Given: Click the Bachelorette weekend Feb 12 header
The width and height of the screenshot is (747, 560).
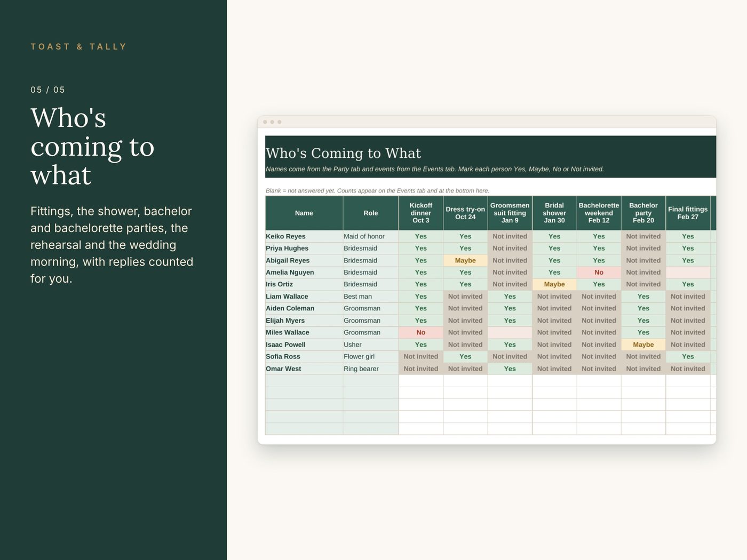Looking at the screenshot, I should [599, 213].
